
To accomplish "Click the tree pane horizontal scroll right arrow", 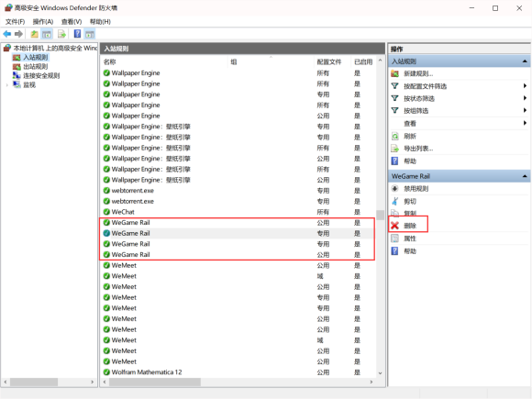I will 93,382.
